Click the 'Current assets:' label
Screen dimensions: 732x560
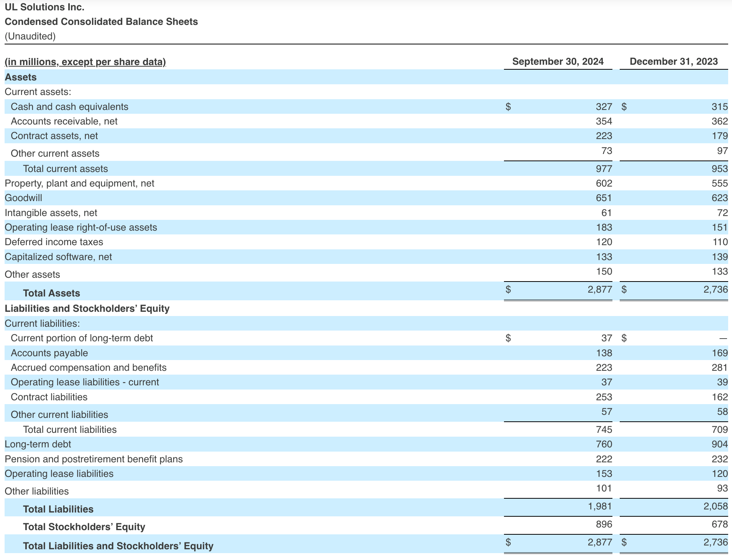coord(38,92)
